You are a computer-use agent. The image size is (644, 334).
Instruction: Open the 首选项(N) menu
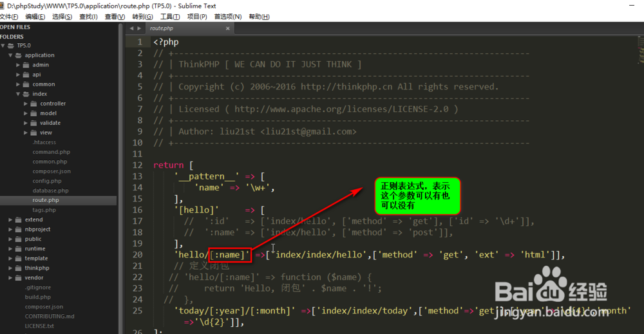point(228,17)
